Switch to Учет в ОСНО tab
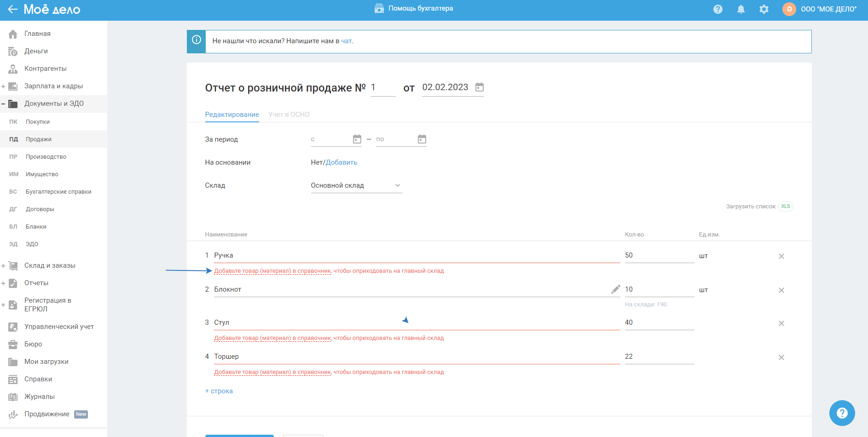 pos(289,115)
